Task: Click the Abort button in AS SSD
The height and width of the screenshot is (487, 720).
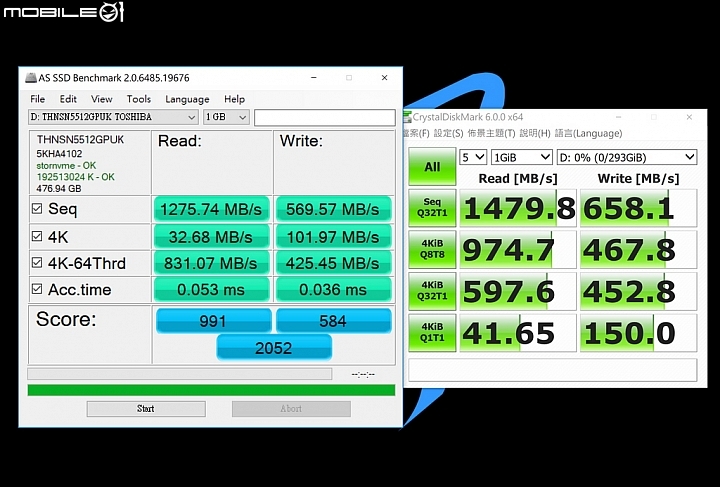Action: coord(291,409)
